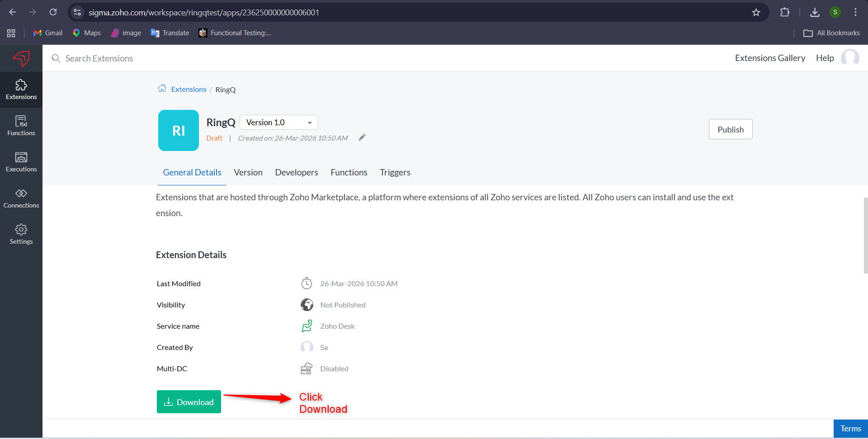This screenshot has height=439, width=868.
Task: Open the Version 1.0 dropdown
Action: point(279,123)
